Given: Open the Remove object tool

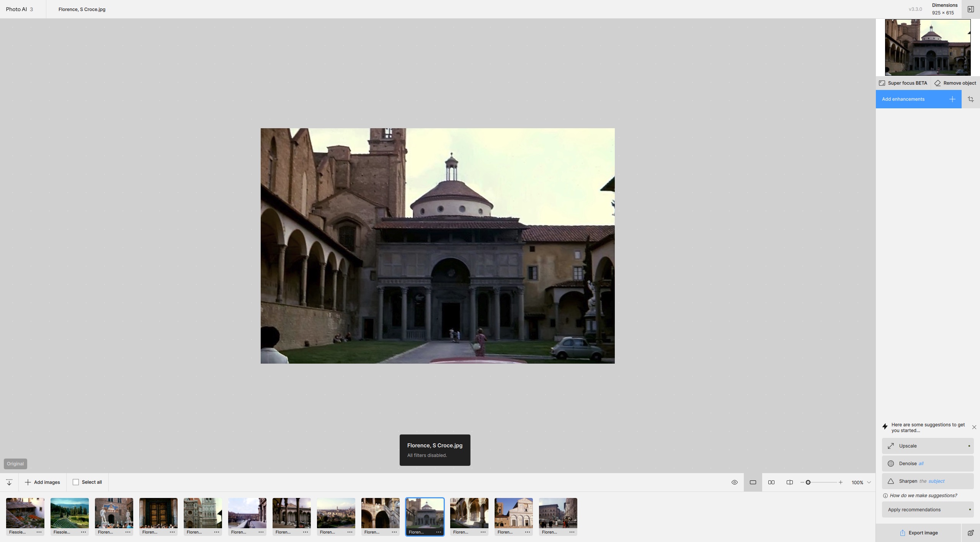Looking at the screenshot, I should pyautogui.click(x=955, y=83).
